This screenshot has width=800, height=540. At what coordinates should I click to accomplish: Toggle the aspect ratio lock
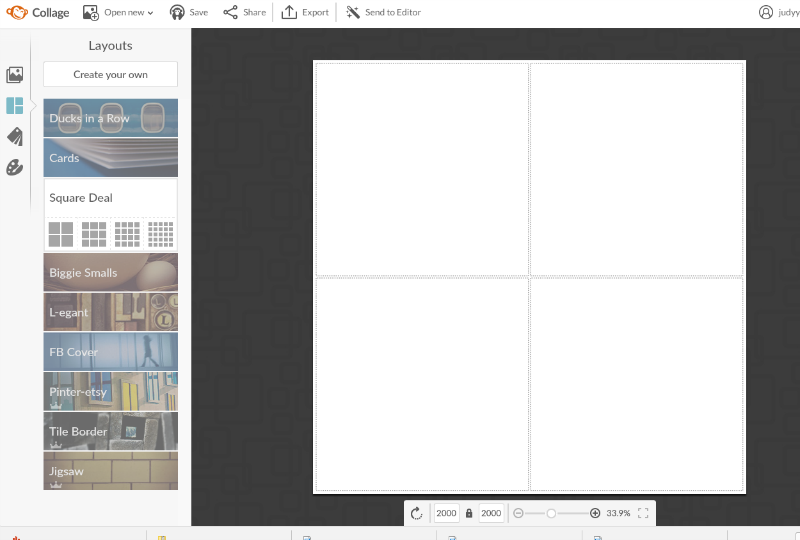469,513
